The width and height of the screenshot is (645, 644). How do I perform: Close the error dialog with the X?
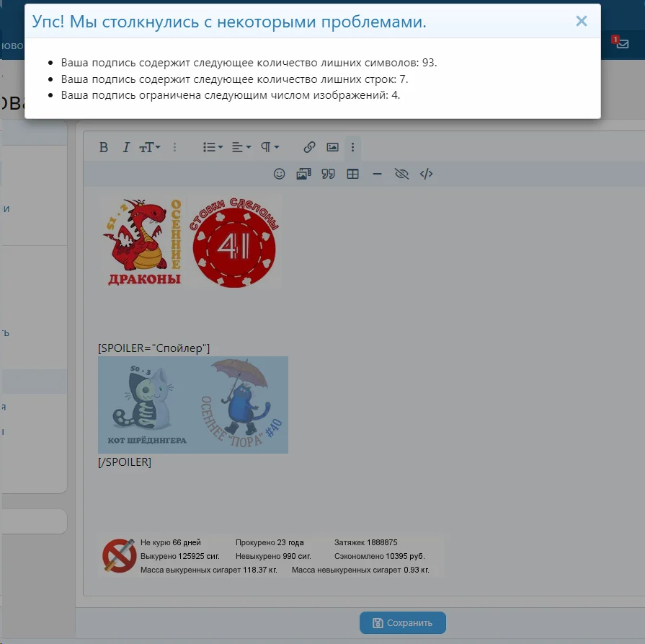click(582, 21)
